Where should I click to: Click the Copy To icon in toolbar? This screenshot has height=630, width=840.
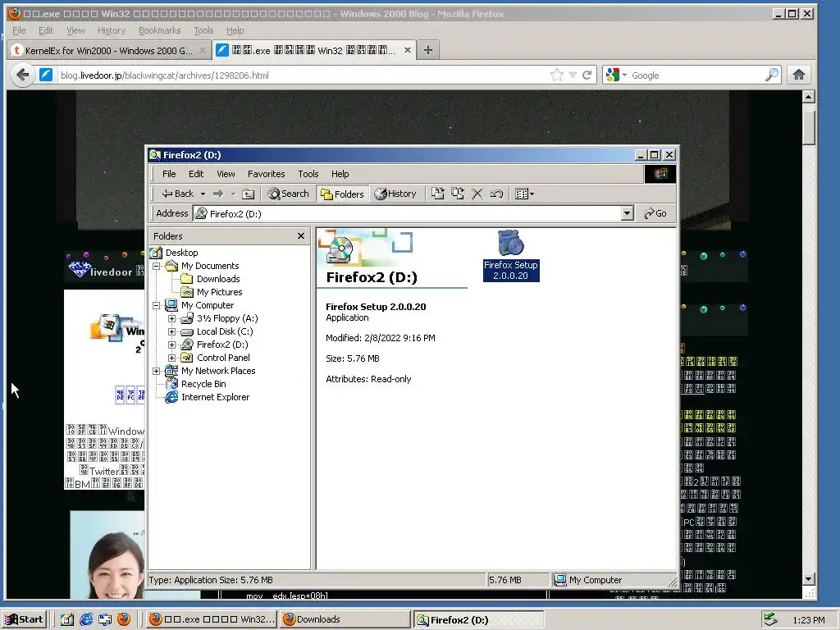tap(458, 194)
